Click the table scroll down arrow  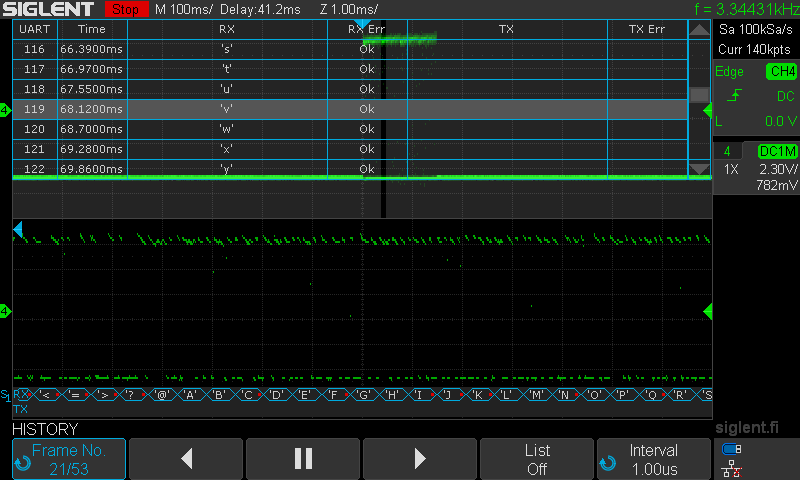[699, 169]
